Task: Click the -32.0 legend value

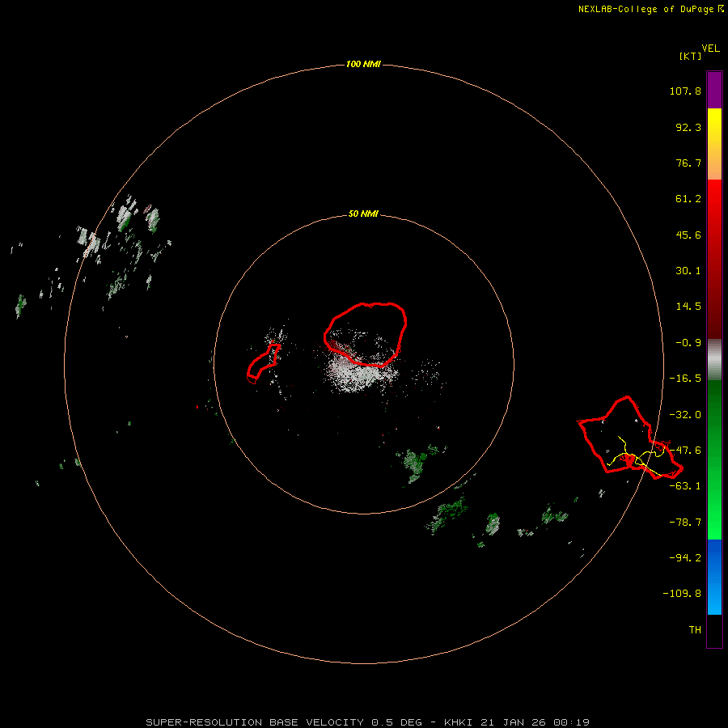Action: [685, 415]
